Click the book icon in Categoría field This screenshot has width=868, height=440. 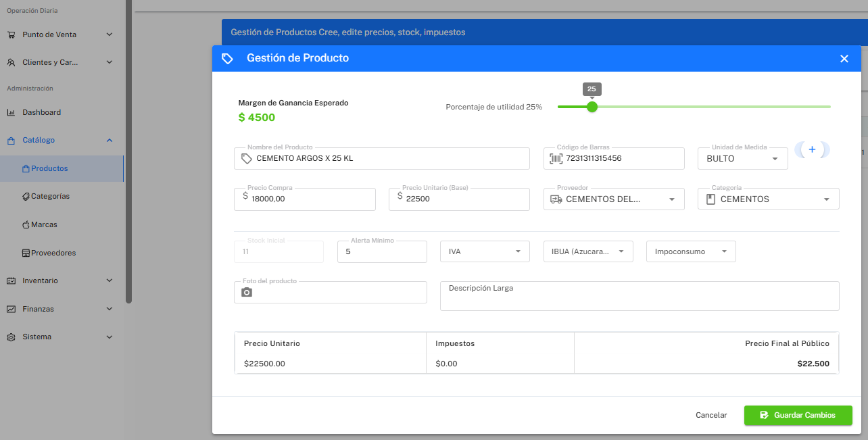click(x=710, y=199)
